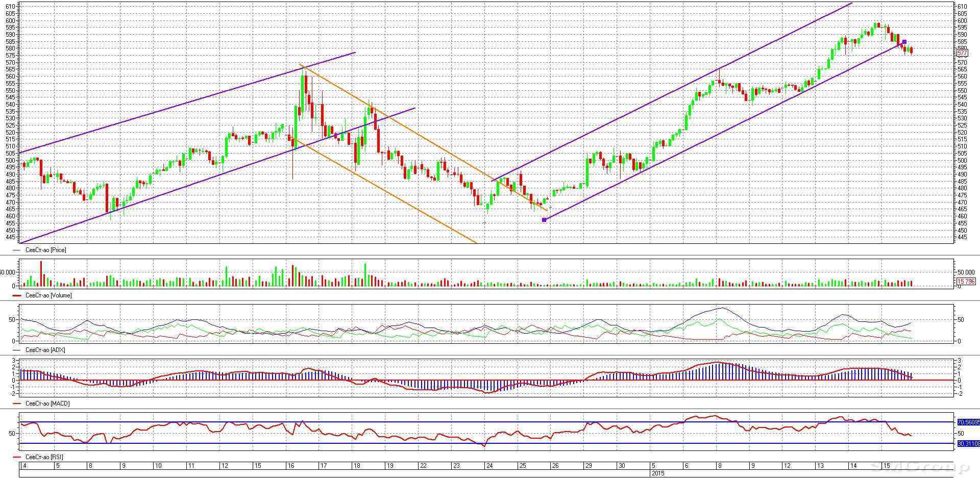Click date 29 on the time axis
The width and height of the screenshot is (980, 478).
(x=589, y=466)
